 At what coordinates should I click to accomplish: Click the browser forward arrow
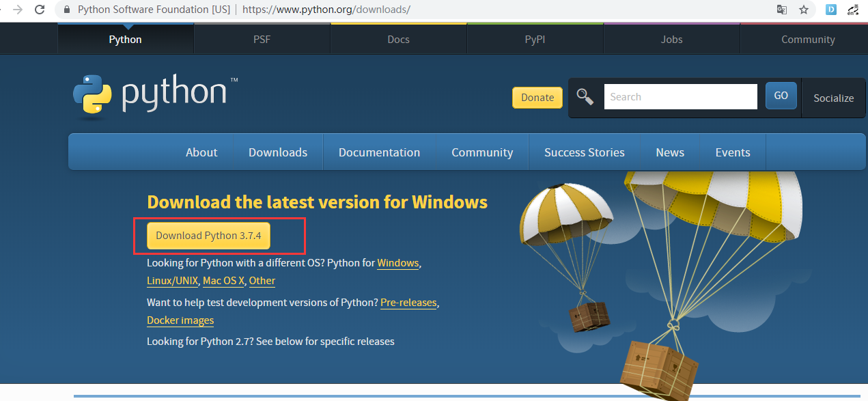click(x=18, y=10)
